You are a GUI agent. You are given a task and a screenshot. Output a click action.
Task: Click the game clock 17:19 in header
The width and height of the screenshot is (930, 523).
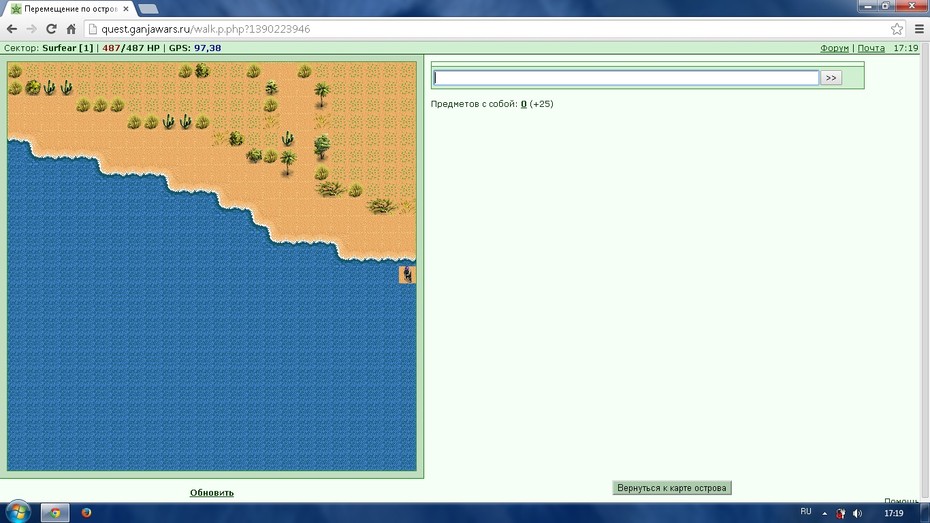[x=906, y=48]
